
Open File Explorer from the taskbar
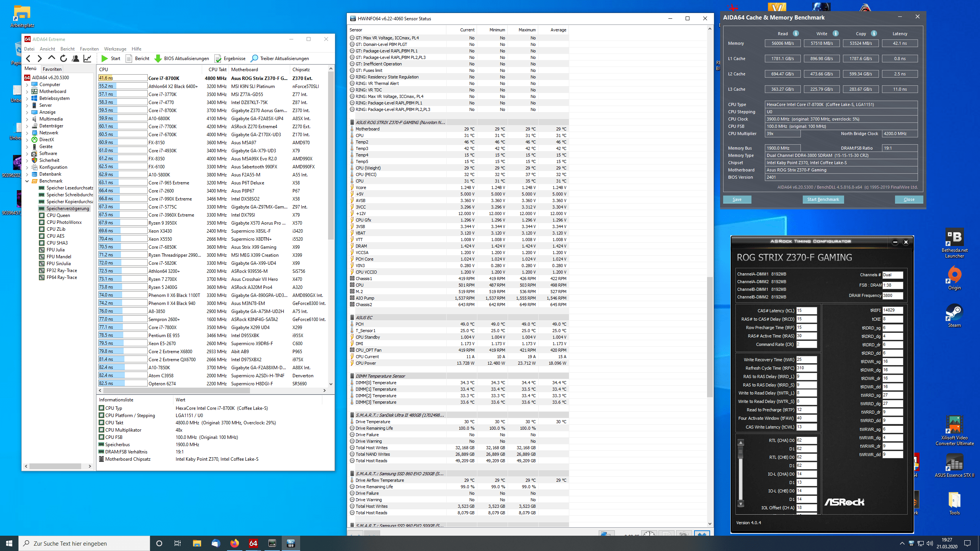coord(197,543)
